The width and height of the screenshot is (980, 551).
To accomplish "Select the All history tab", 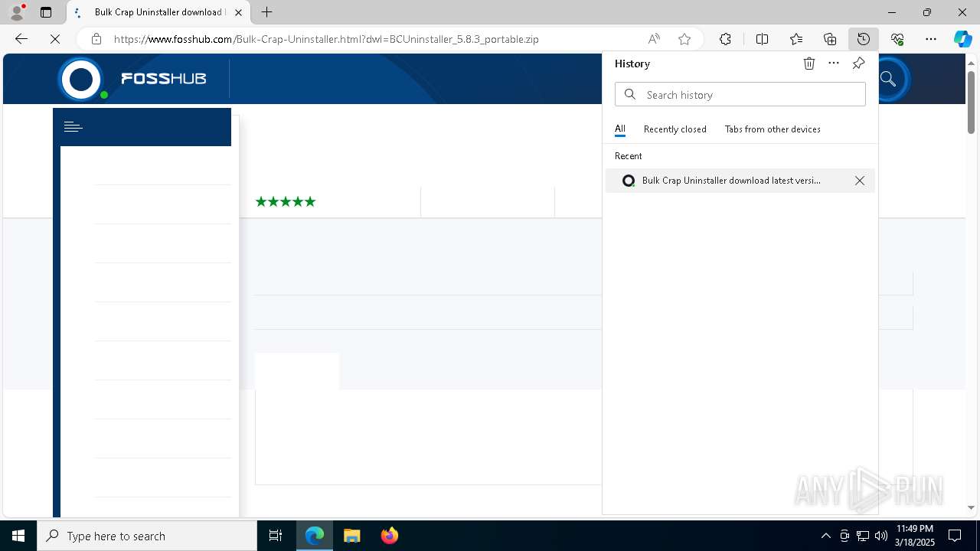I will (620, 129).
